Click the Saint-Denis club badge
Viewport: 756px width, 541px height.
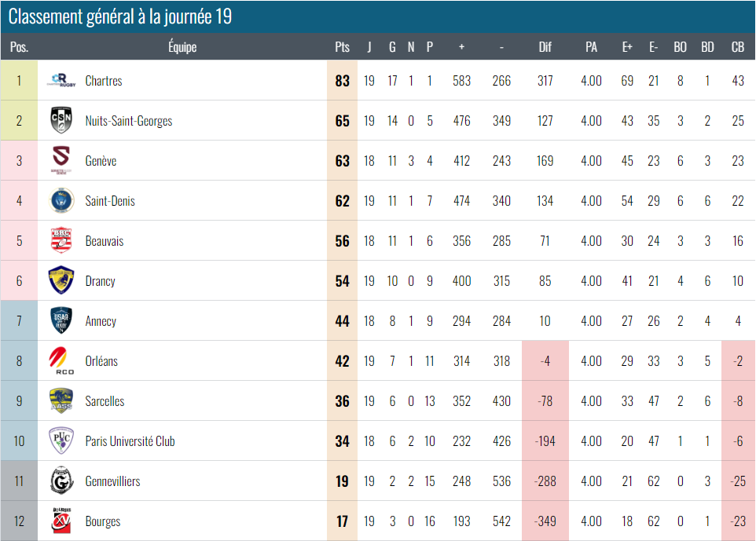pos(61,200)
